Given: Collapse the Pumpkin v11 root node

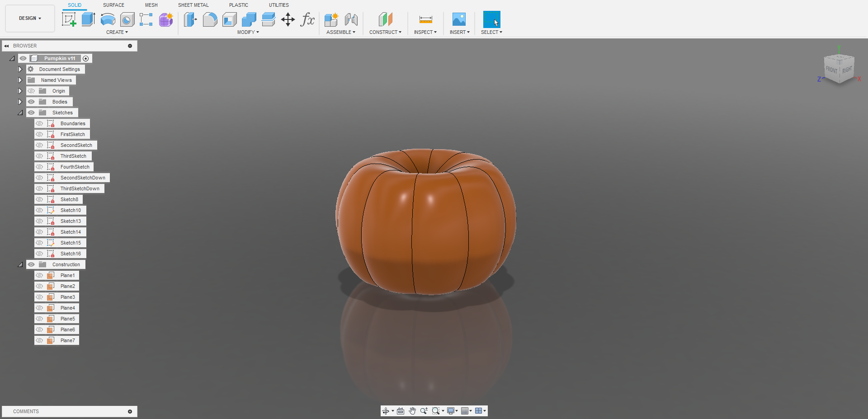Looking at the screenshot, I should tap(12, 58).
